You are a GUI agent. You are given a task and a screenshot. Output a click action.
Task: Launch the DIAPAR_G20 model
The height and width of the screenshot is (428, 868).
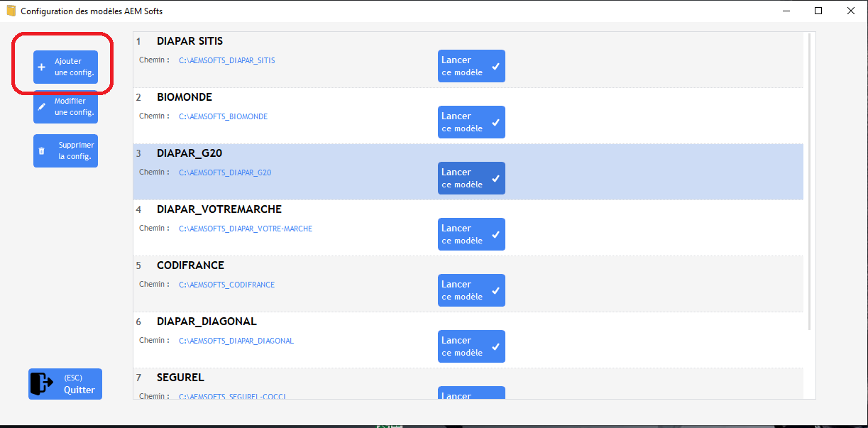[x=471, y=178]
